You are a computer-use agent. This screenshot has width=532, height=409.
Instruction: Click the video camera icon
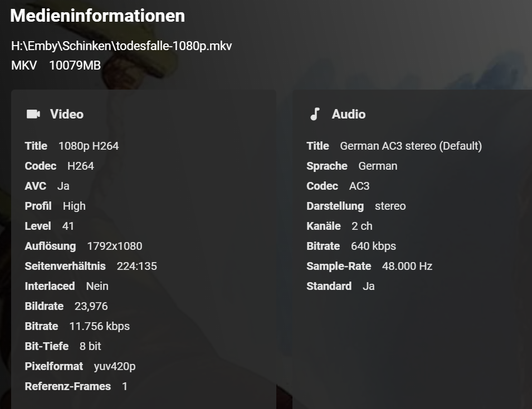pos(33,114)
